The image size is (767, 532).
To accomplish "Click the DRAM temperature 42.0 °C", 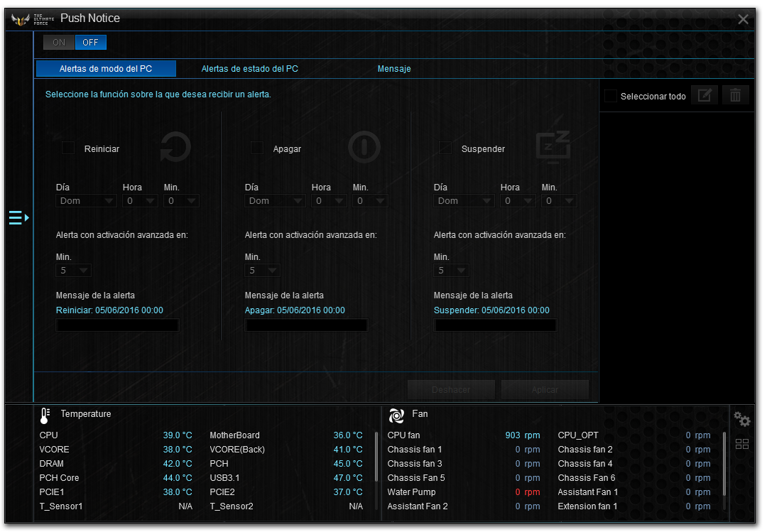I will (178, 464).
